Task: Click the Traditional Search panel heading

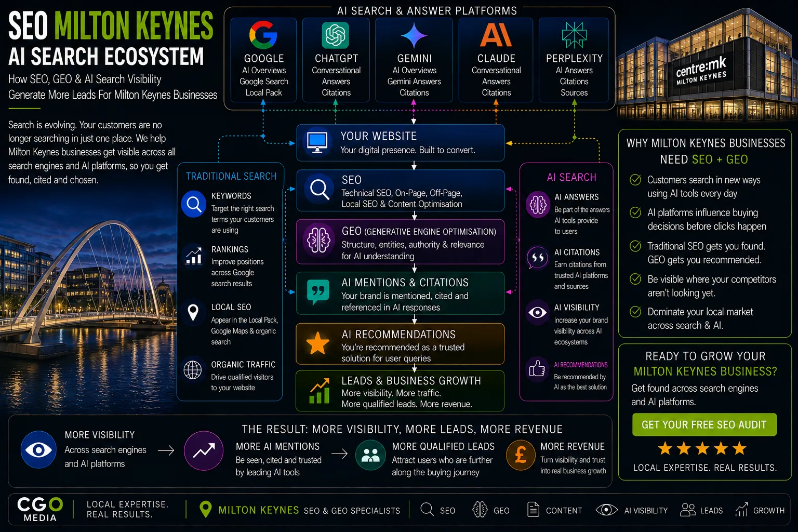Action: point(231,176)
